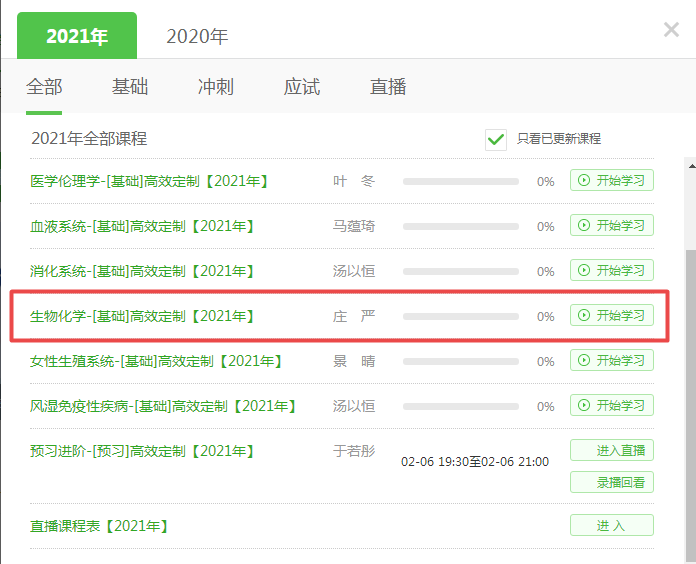The image size is (696, 564).
Task: Click play icon for 生物化学 course
Action: pyautogui.click(x=584, y=316)
